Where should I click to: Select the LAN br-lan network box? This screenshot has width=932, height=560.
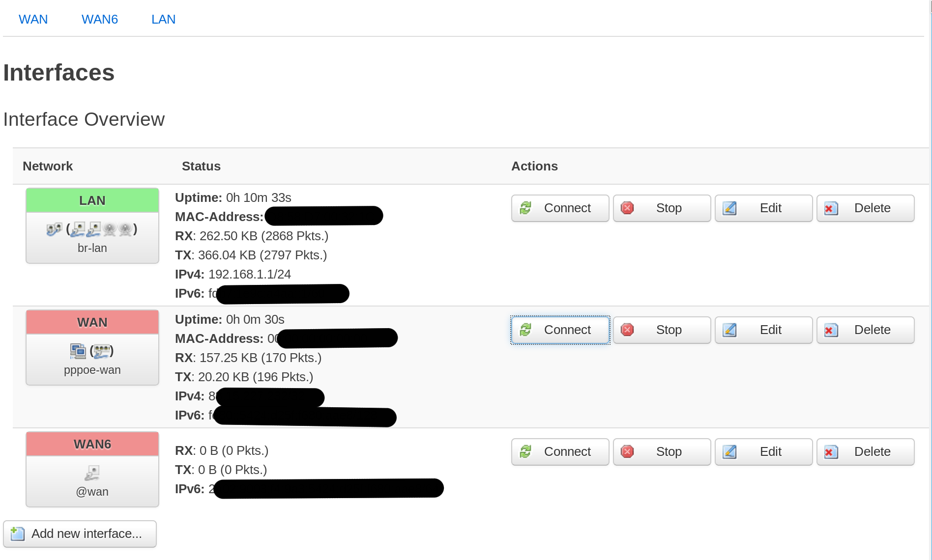pyautogui.click(x=92, y=225)
